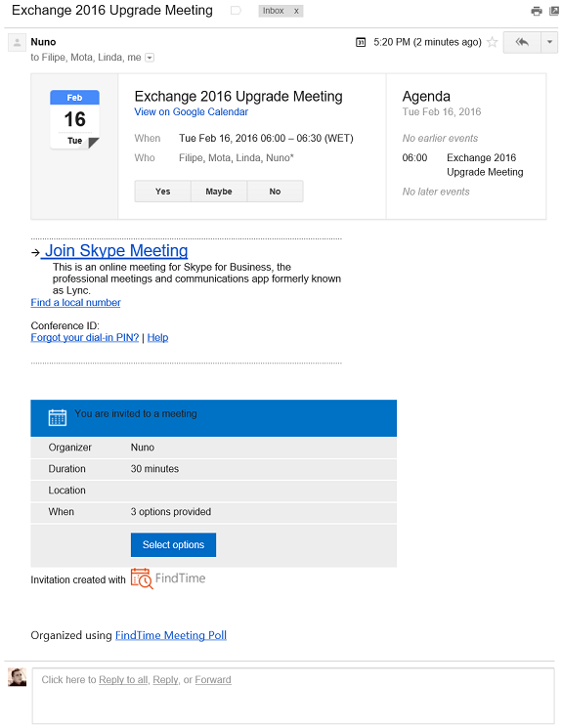Click the 'No later events' text
The height and width of the screenshot is (728, 562).
click(x=436, y=192)
